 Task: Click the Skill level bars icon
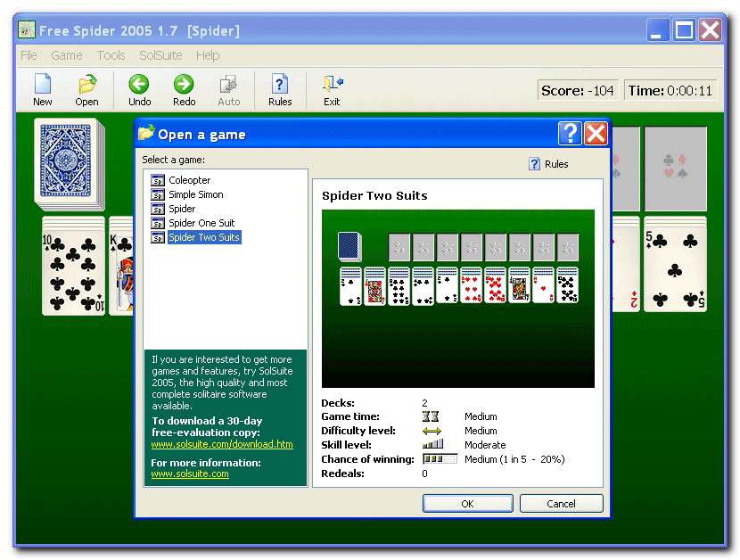[432, 444]
